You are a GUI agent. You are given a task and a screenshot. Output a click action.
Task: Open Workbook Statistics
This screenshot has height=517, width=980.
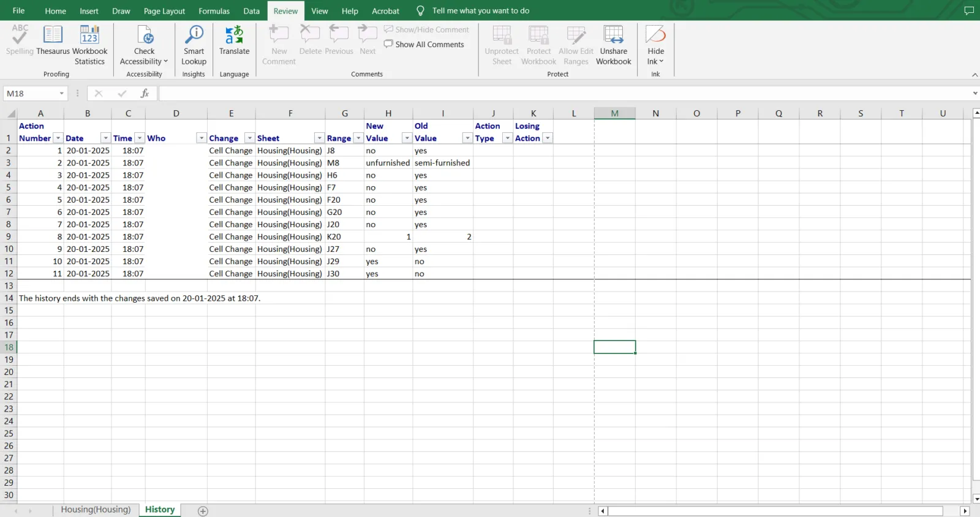click(89, 45)
